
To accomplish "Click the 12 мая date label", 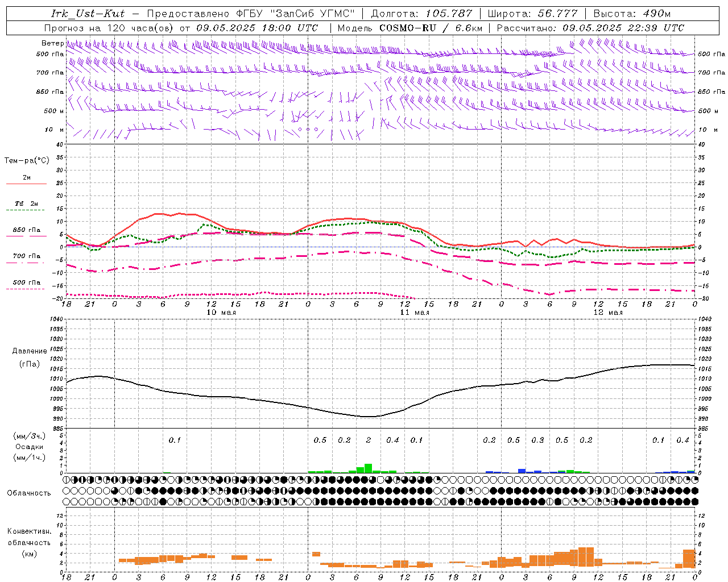I will coord(607,313).
